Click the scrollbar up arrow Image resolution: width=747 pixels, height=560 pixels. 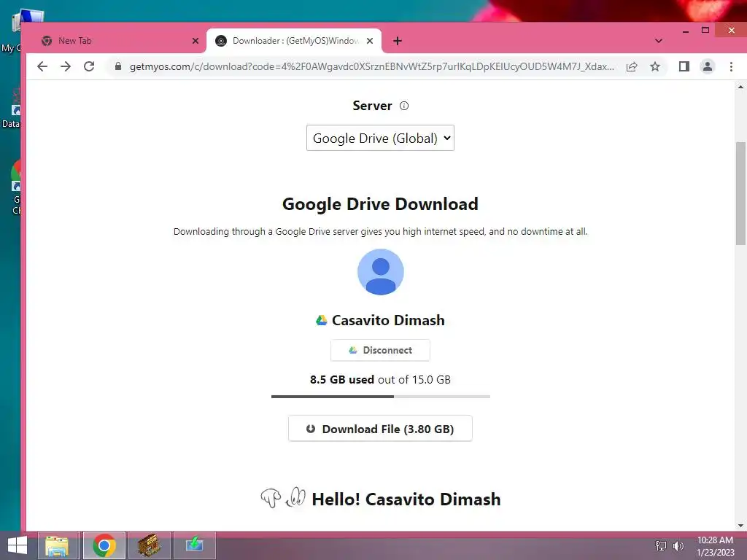[740, 87]
